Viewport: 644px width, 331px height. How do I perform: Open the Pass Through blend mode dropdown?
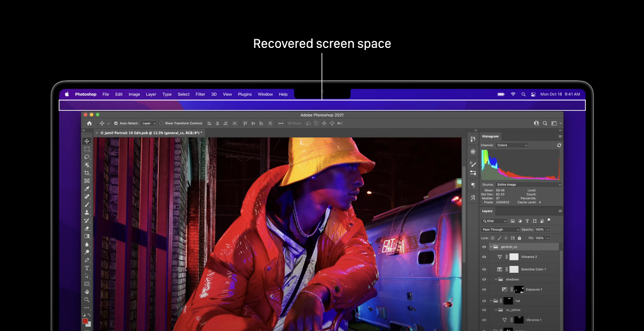coord(501,230)
